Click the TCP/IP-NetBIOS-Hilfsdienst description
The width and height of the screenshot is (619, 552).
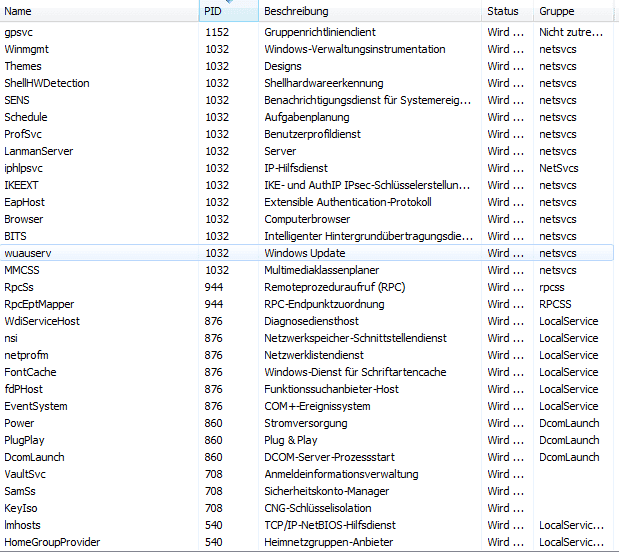(x=330, y=525)
